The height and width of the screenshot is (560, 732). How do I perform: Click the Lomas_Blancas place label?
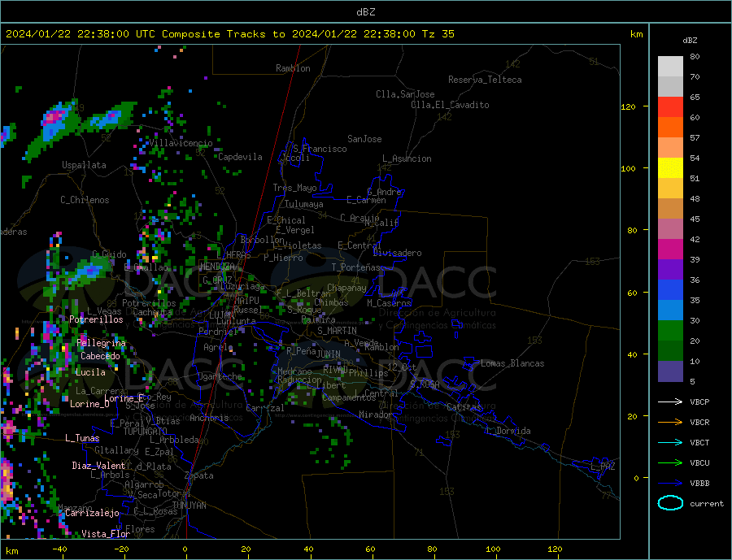tap(512, 363)
